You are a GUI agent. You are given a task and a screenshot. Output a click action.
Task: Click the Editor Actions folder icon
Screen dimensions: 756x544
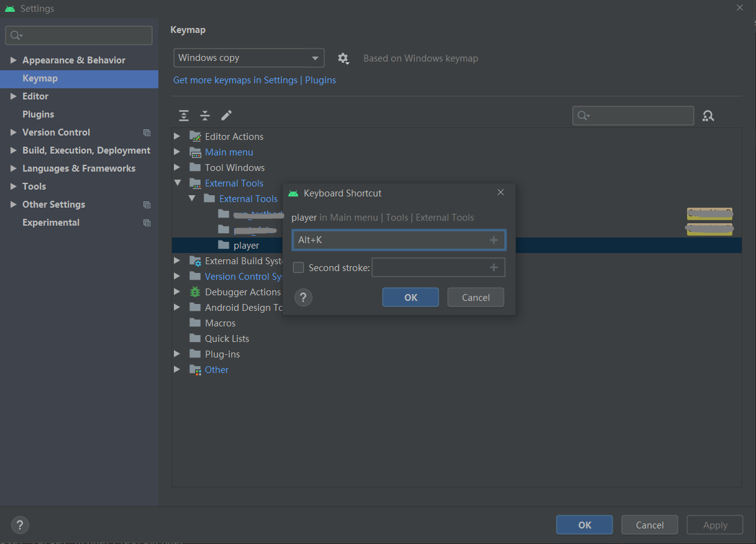(195, 137)
